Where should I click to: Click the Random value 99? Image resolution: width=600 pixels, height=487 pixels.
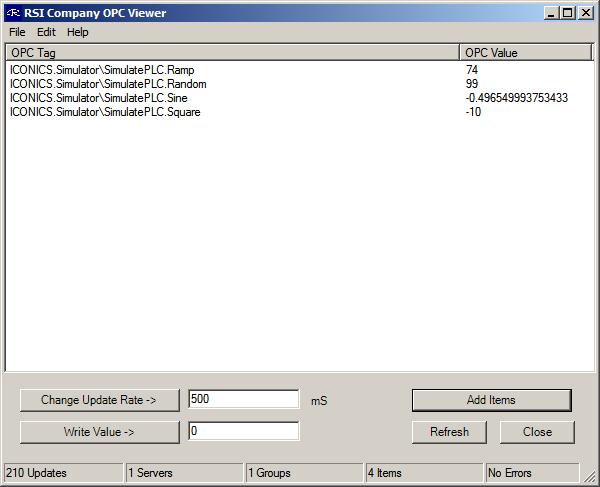pyautogui.click(x=472, y=84)
